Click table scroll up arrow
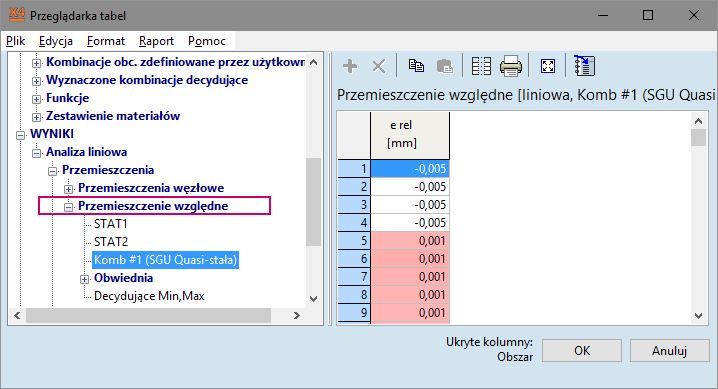Viewport: 718px width, 389px height. point(698,121)
